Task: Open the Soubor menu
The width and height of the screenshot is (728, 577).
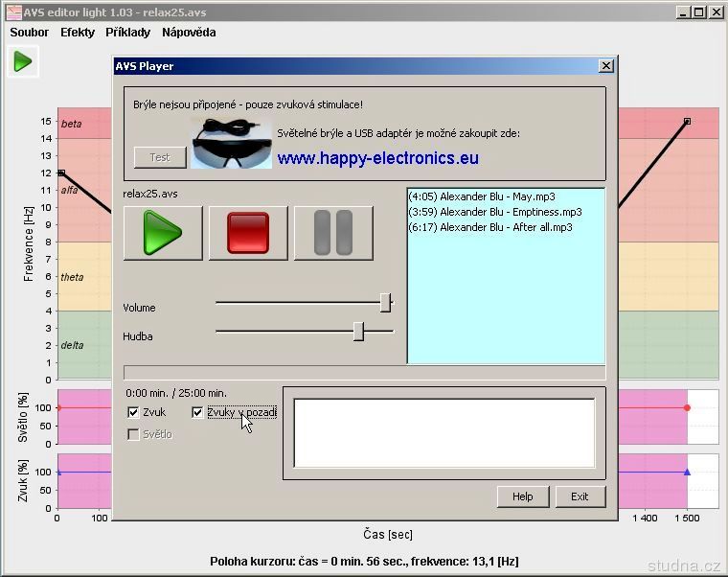Action: click(30, 33)
